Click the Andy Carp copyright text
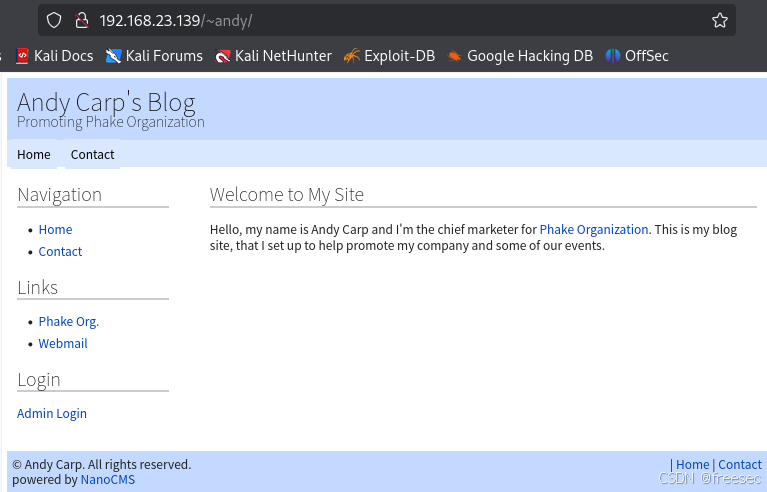767x492 pixels. [x=102, y=464]
